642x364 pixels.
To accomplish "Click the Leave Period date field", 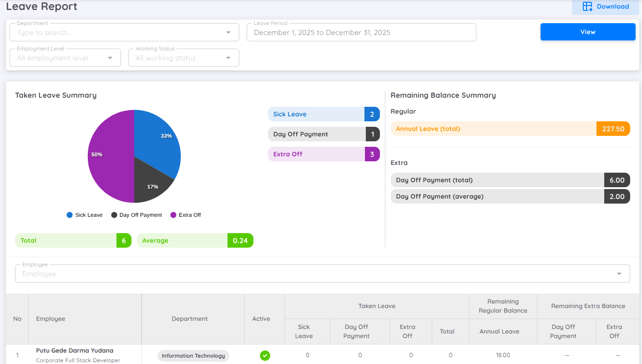I will click(x=361, y=32).
